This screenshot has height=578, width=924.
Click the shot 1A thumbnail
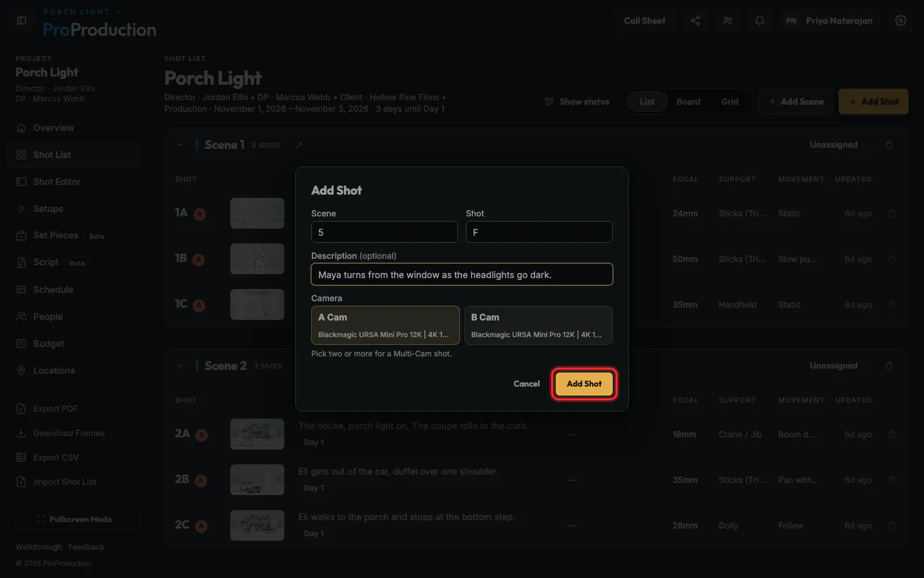(257, 213)
